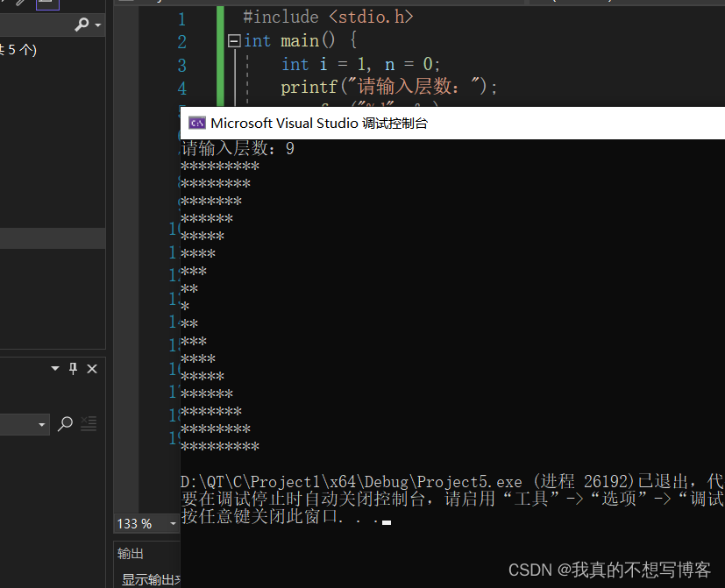725x588 pixels.
Task: Click the '按任意键关闭此窗口' console line
Action: click(286, 516)
